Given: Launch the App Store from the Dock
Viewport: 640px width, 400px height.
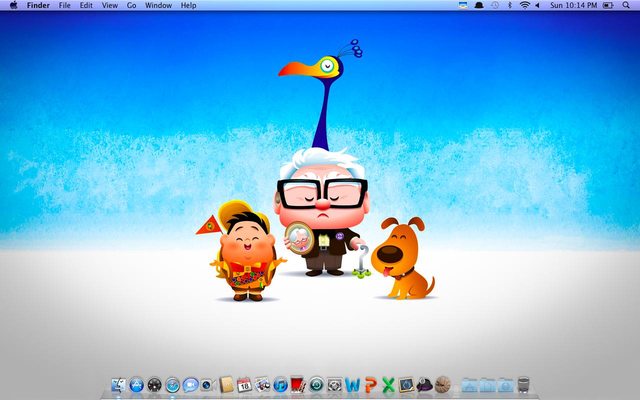Looking at the screenshot, I should click(137, 385).
